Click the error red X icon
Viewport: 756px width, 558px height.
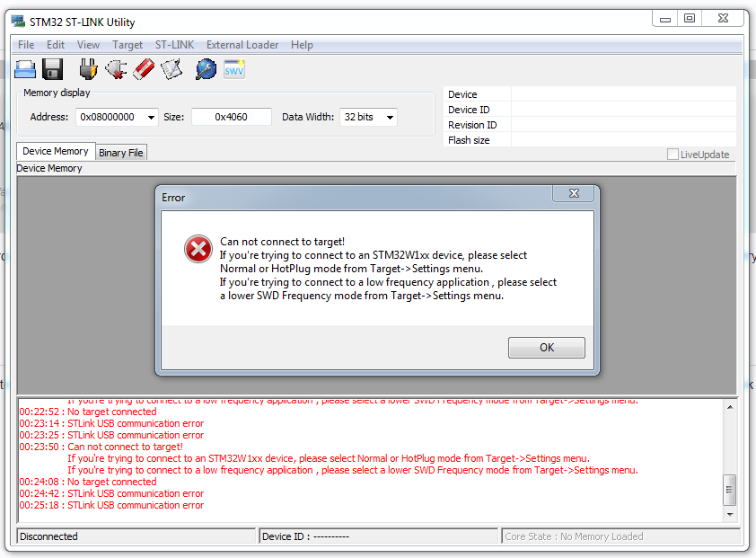coord(198,249)
